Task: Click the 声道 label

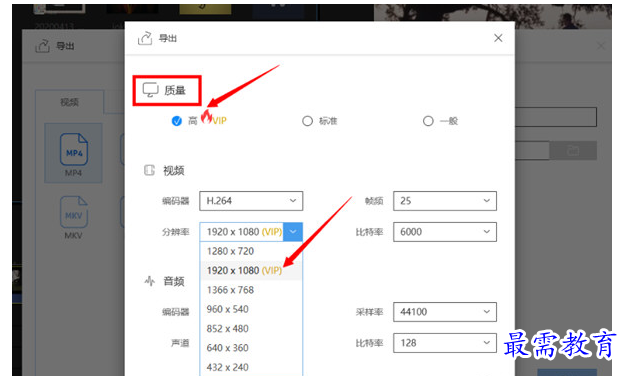Action: click(180, 343)
